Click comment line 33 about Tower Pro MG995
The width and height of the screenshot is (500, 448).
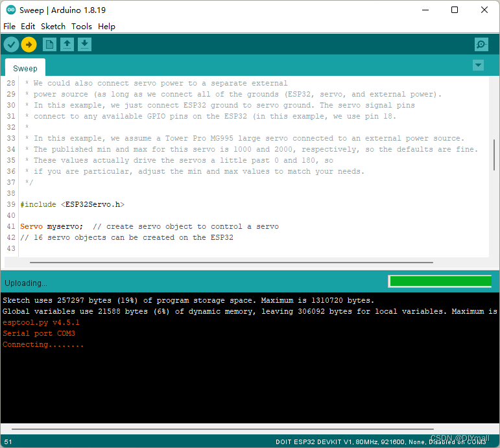[x=244, y=138]
